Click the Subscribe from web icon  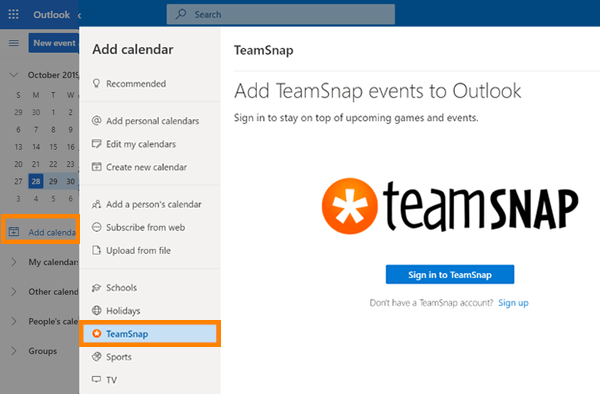click(x=96, y=227)
